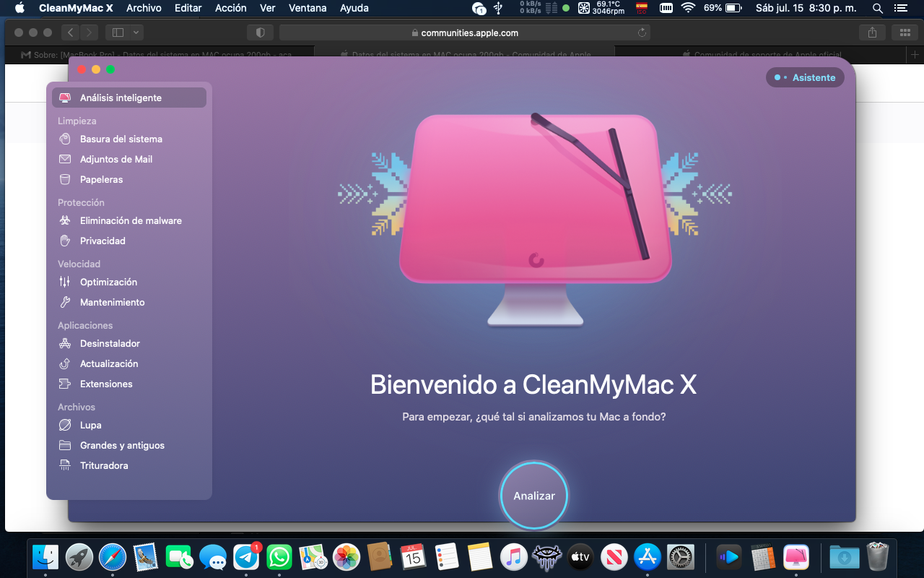Go back in Safari window

pyautogui.click(x=71, y=33)
